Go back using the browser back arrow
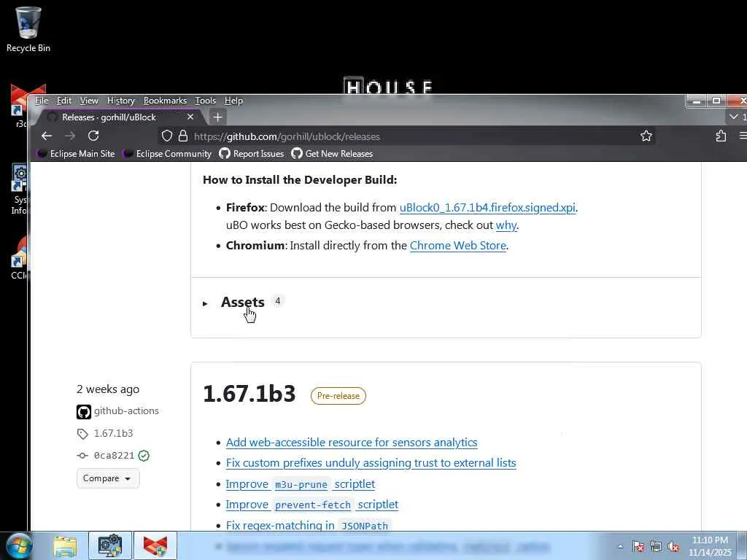The image size is (747, 560). [46, 136]
